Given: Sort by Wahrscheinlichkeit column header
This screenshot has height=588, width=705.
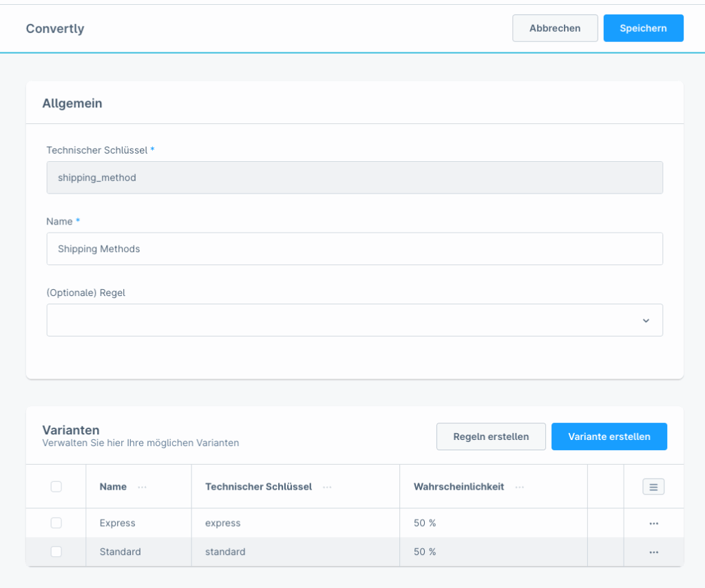Looking at the screenshot, I should [x=459, y=487].
